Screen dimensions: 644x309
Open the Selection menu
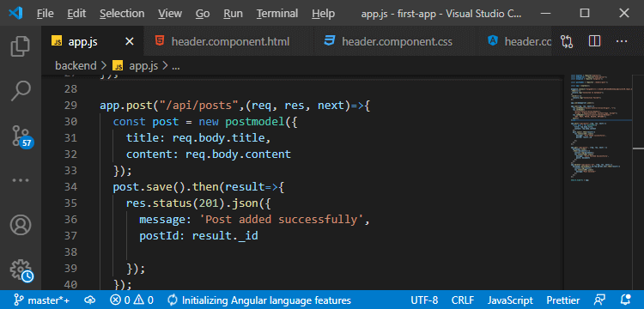tap(122, 14)
